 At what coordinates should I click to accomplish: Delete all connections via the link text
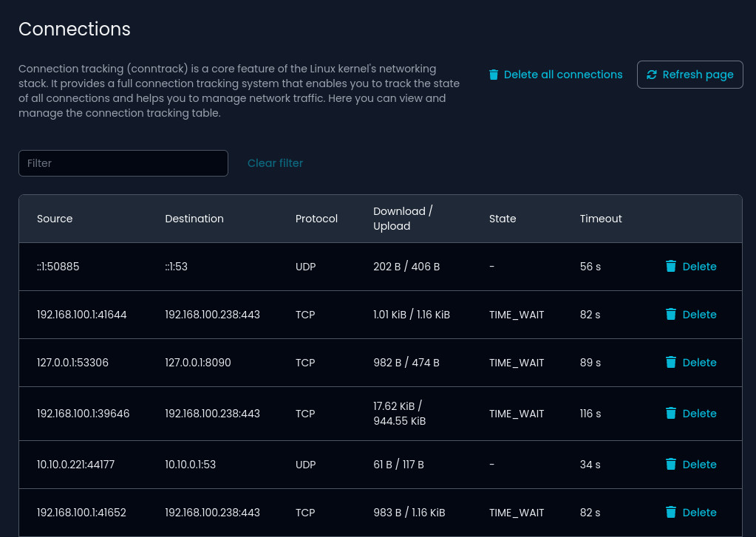[x=563, y=75]
